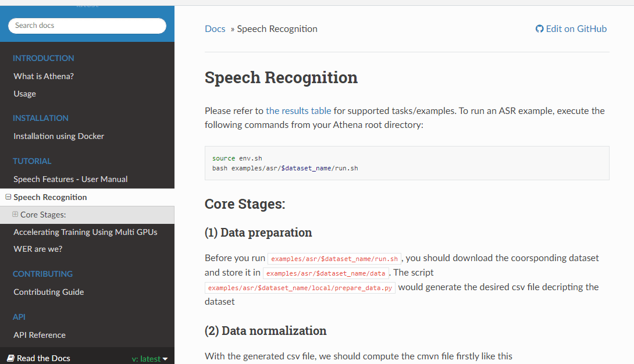Click the INSTALLATION section caption
This screenshot has width=634, height=364.
click(41, 118)
